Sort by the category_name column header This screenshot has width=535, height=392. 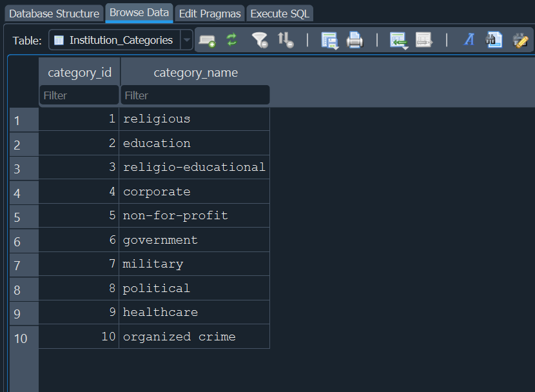pyautogui.click(x=195, y=72)
